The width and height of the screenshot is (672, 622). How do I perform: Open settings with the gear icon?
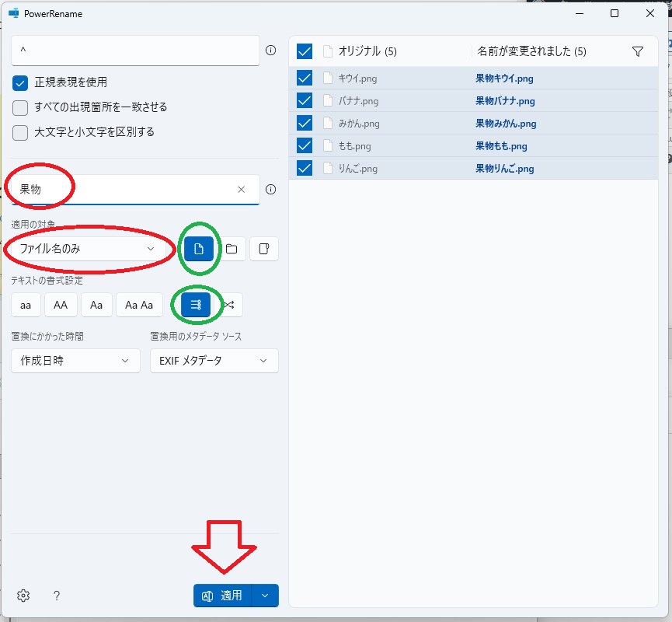point(23,596)
